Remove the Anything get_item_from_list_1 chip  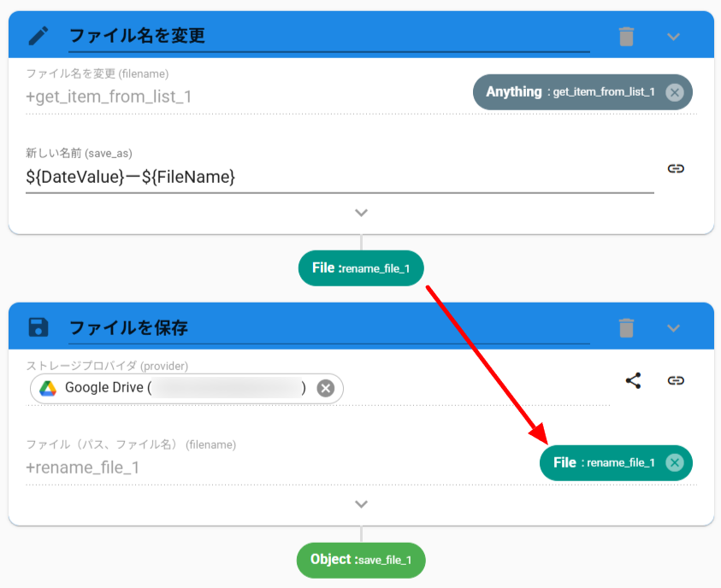click(x=675, y=92)
